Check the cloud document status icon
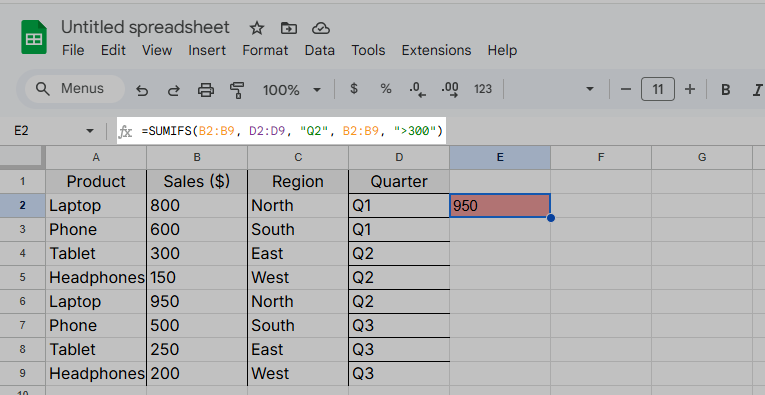 tap(321, 28)
